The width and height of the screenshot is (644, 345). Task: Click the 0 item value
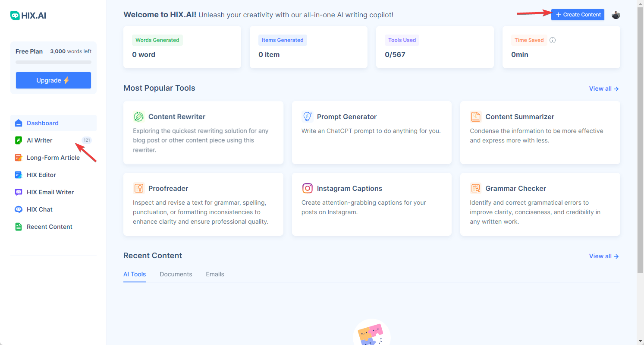click(x=269, y=54)
